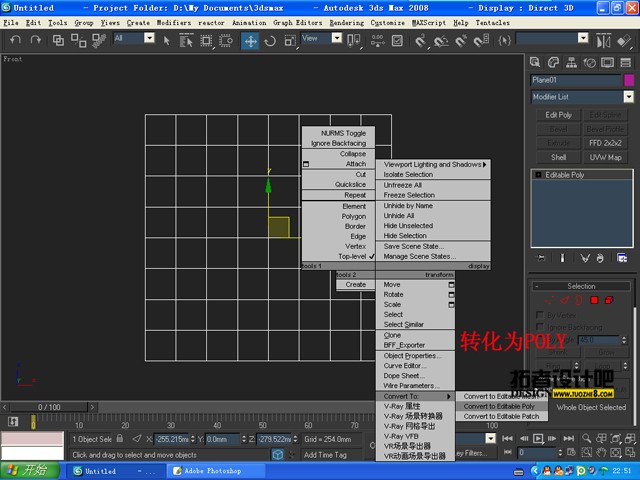
Task: Select Polygon sub-object level red square
Action: pyautogui.click(x=594, y=300)
